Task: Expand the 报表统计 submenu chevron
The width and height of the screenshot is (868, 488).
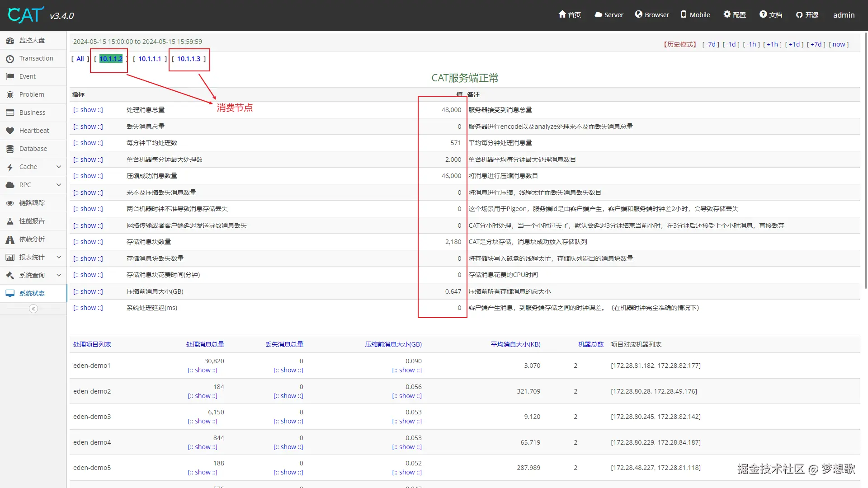Action: tap(59, 257)
